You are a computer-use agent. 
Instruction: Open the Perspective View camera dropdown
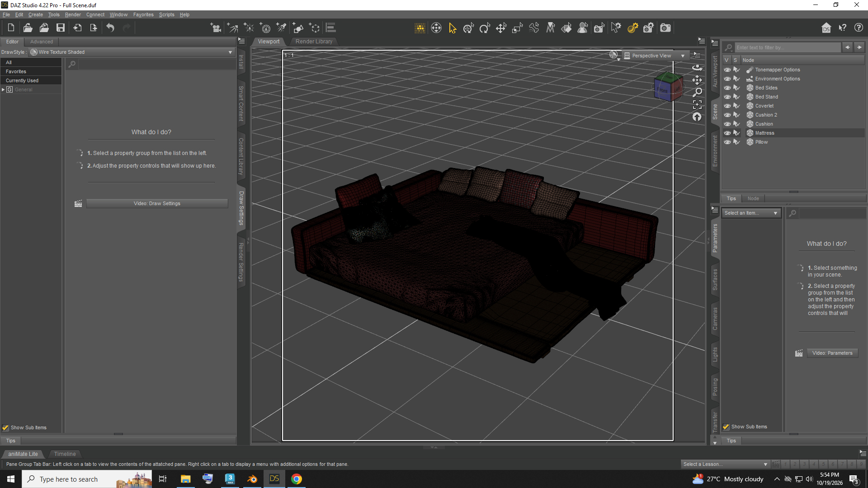pos(655,56)
